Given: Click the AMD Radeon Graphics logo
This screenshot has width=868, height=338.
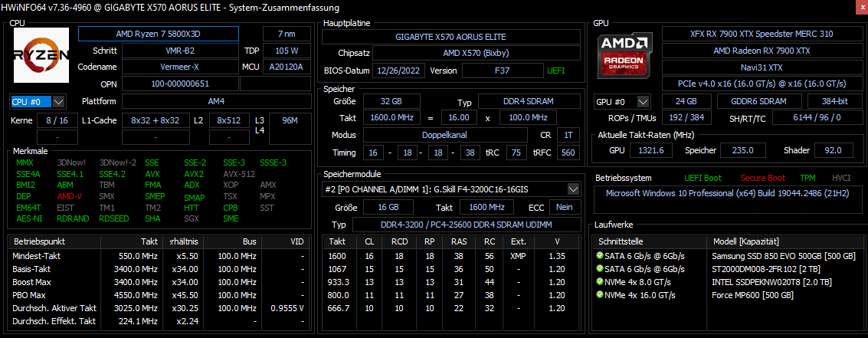Looking at the screenshot, I should (625, 55).
